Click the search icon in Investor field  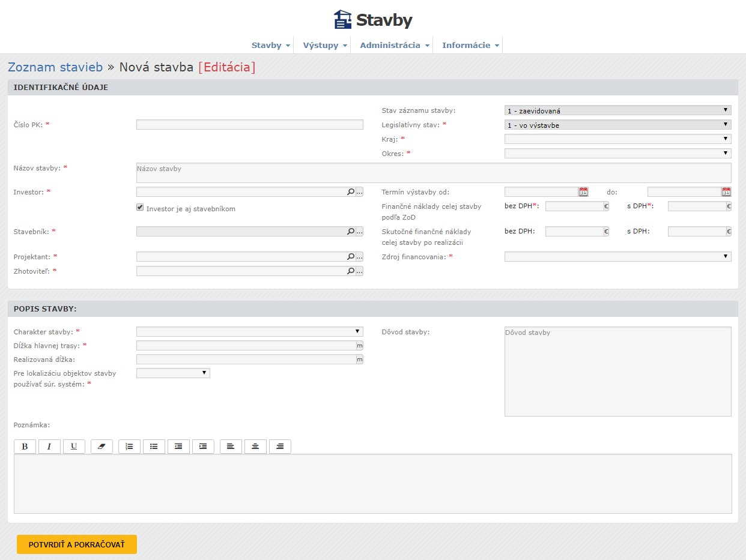pos(351,192)
